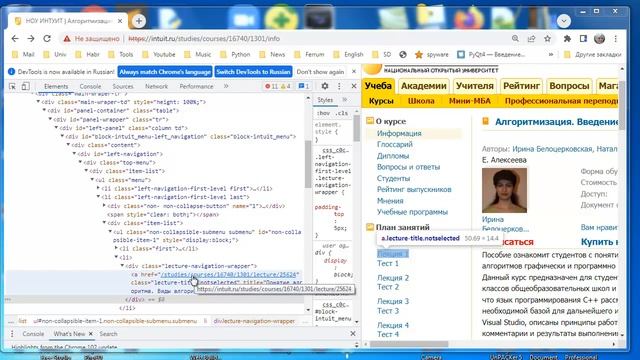
Task: Click the share page icon
Action: pos(531,38)
